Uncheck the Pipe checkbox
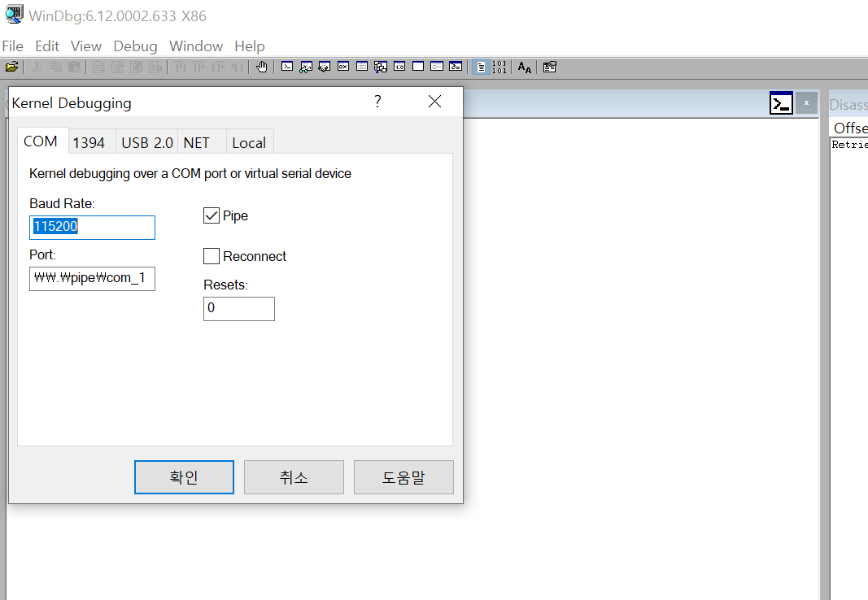 [212, 215]
